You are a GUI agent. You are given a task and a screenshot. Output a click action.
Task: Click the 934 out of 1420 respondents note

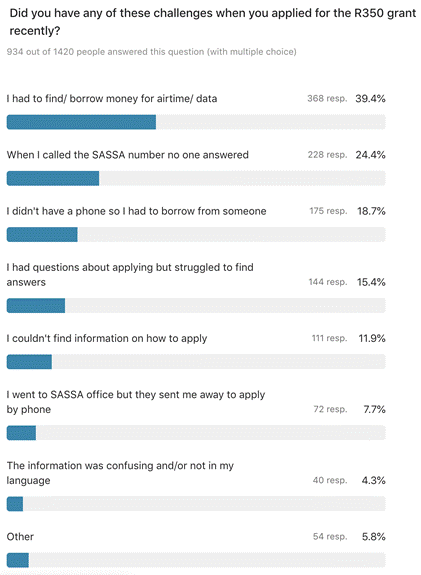[x=151, y=52]
